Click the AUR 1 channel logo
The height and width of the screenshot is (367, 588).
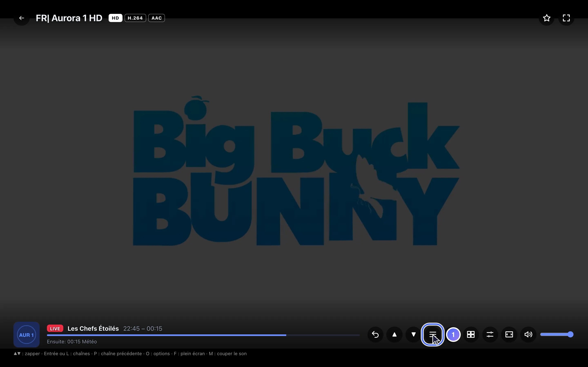coord(27,335)
